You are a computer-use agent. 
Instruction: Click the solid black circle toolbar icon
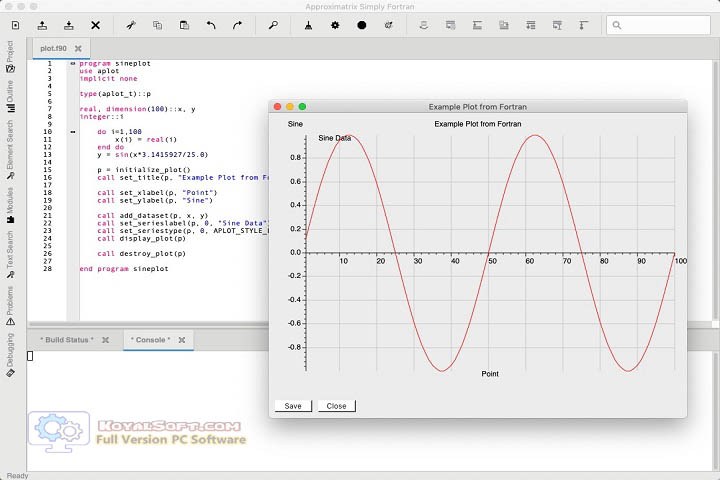[x=362, y=25]
